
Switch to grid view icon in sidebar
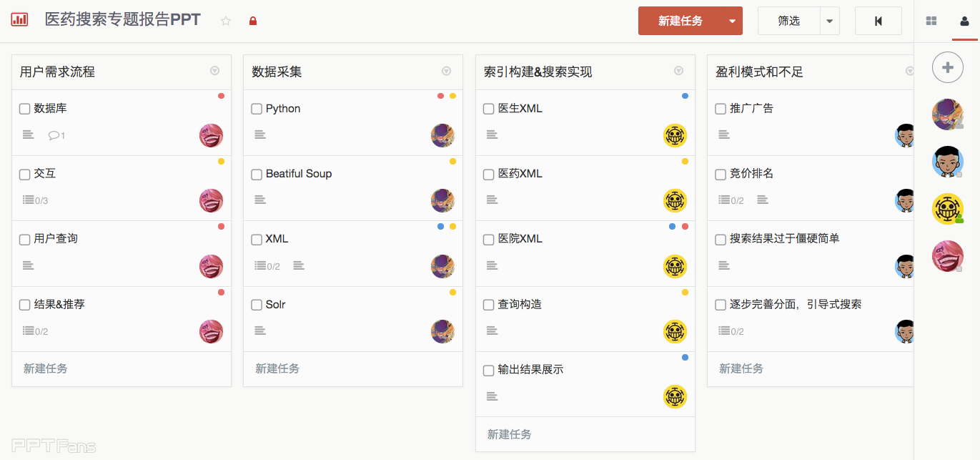click(x=931, y=21)
